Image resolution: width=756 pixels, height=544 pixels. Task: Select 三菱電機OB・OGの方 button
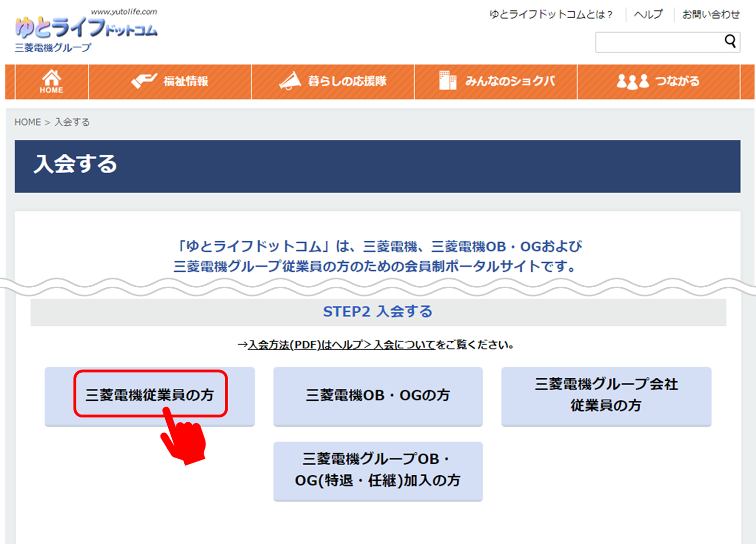tap(378, 396)
